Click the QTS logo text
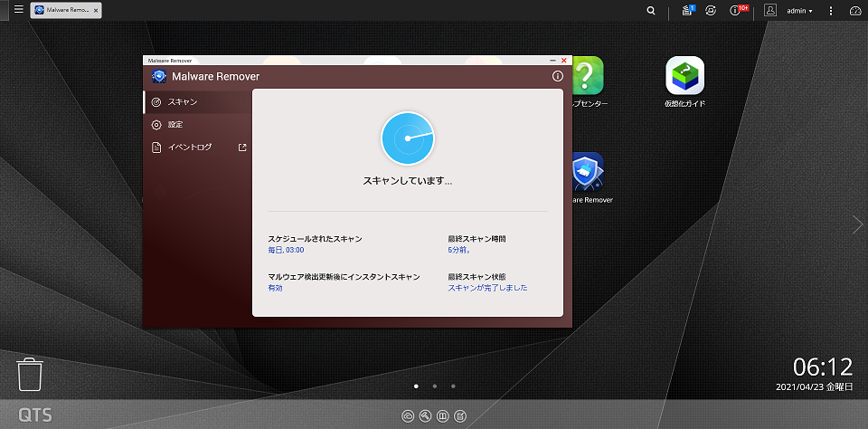The width and height of the screenshot is (868, 429). tap(35, 415)
